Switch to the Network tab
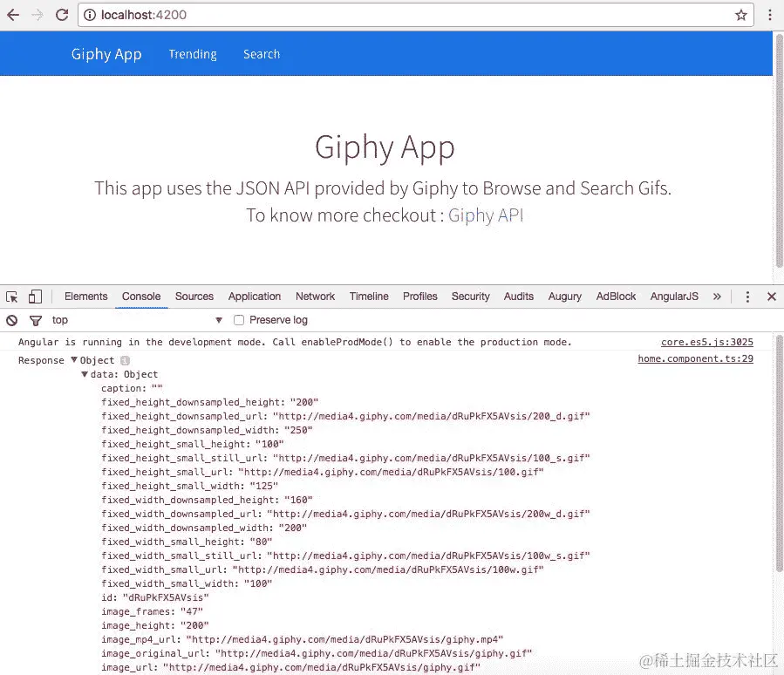The height and width of the screenshot is (675, 784). click(x=315, y=297)
